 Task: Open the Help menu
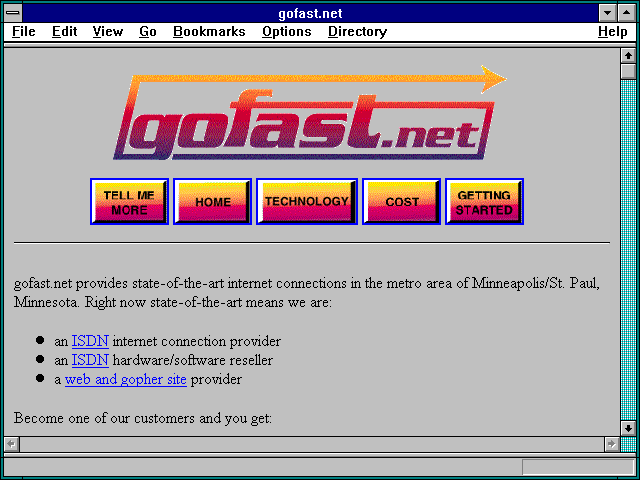613,31
